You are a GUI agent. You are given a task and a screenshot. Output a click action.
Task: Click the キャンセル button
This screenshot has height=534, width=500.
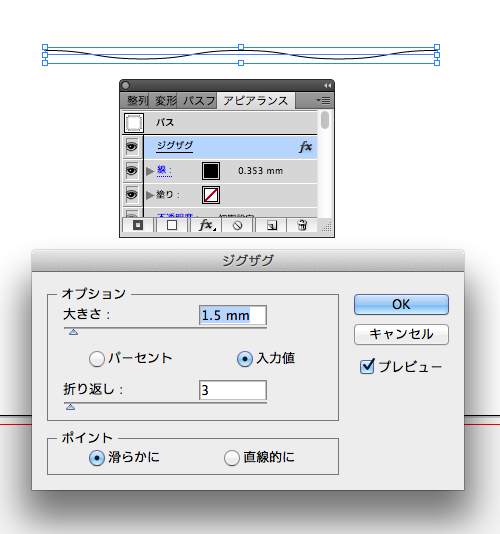[x=401, y=334]
